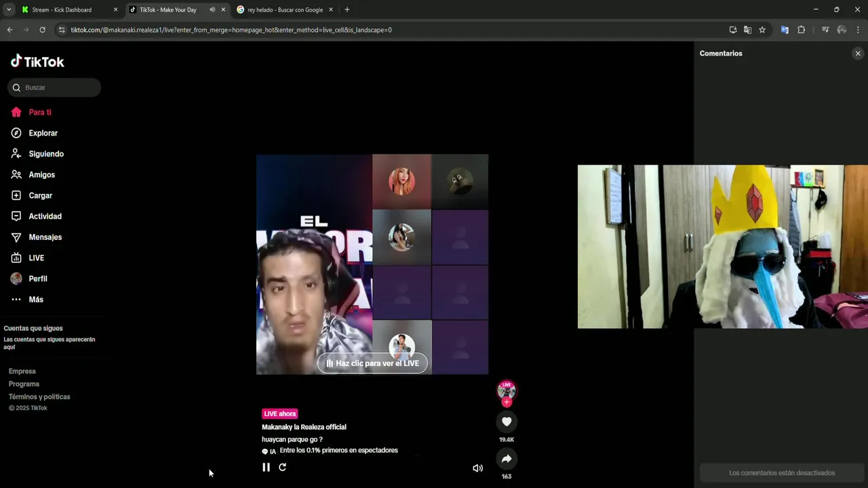Share the live with the arrow icon
The width and height of the screenshot is (868, 488).
pyautogui.click(x=507, y=459)
